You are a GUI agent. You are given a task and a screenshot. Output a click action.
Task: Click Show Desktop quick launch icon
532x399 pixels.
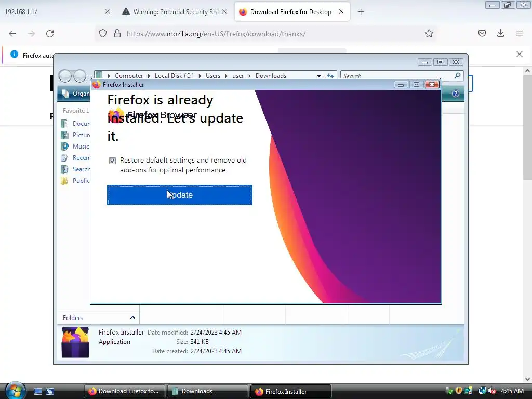click(37, 391)
